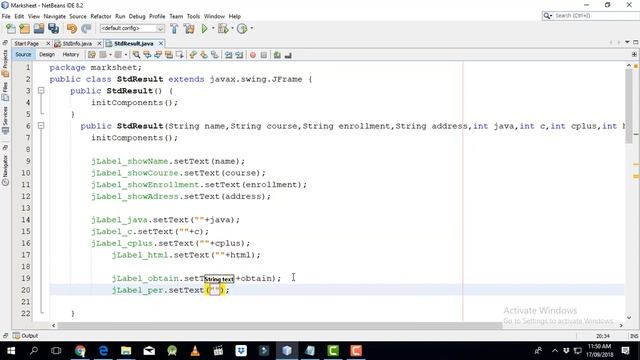
Task: Open Google Chrome from the taskbar
Action: point(80,351)
